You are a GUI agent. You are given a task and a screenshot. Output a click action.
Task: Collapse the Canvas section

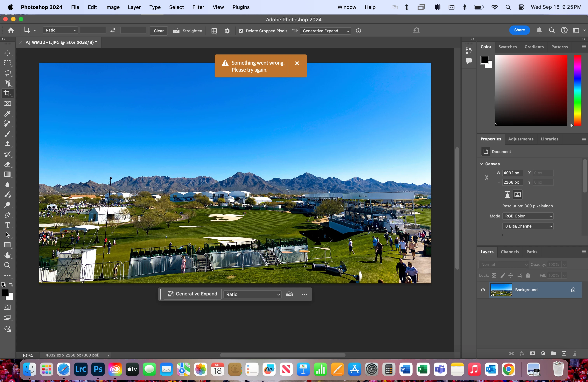(x=481, y=164)
